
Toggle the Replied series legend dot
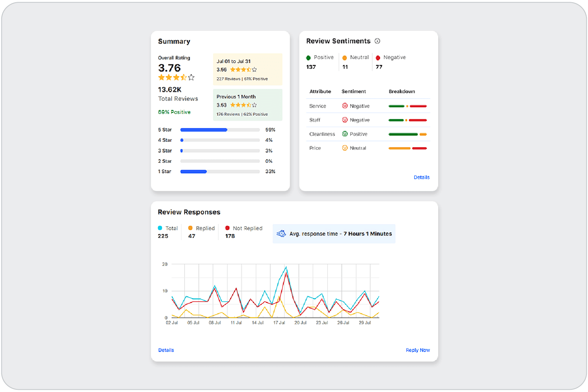point(190,228)
